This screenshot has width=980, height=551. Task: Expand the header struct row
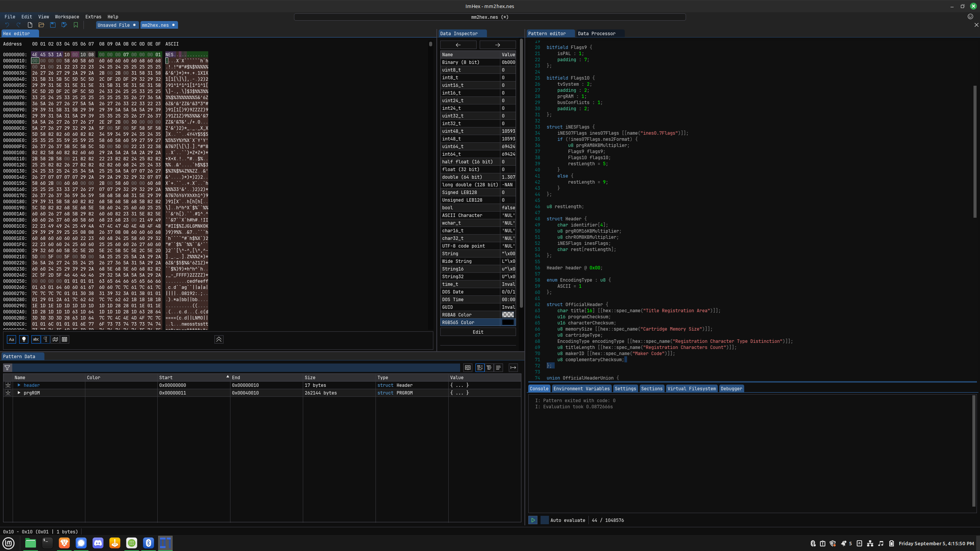(19, 385)
